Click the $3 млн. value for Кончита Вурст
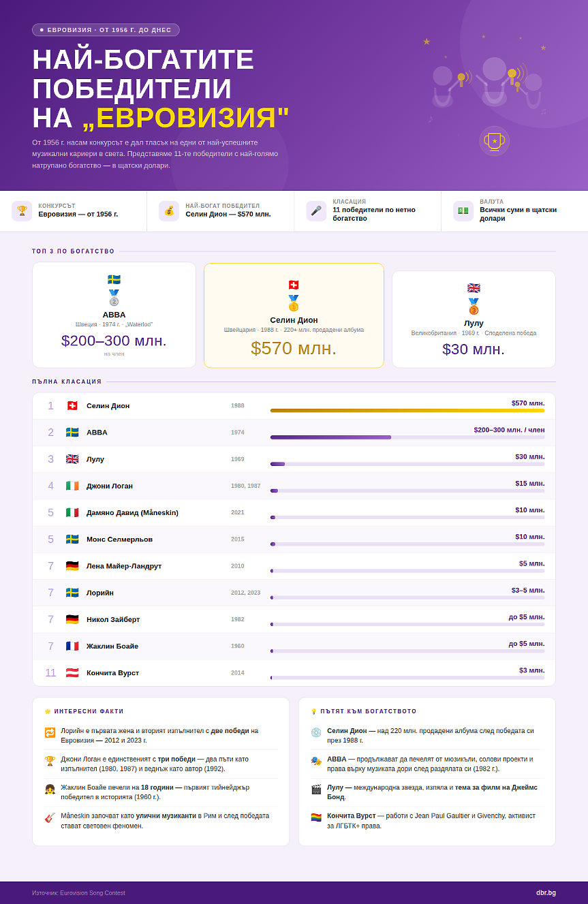Image resolution: width=588 pixels, height=904 pixels. 532,670
